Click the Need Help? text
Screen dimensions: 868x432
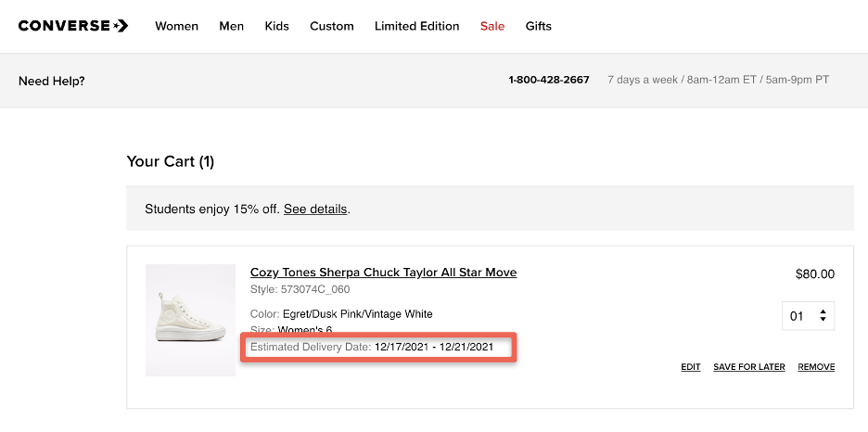point(52,81)
